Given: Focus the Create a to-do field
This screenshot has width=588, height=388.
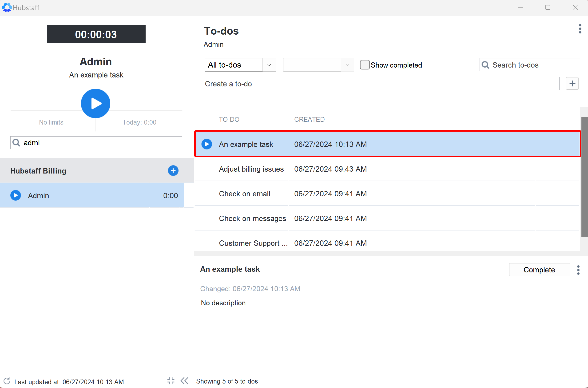Looking at the screenshot, I should pyautogui.click(x=381, y=84).
